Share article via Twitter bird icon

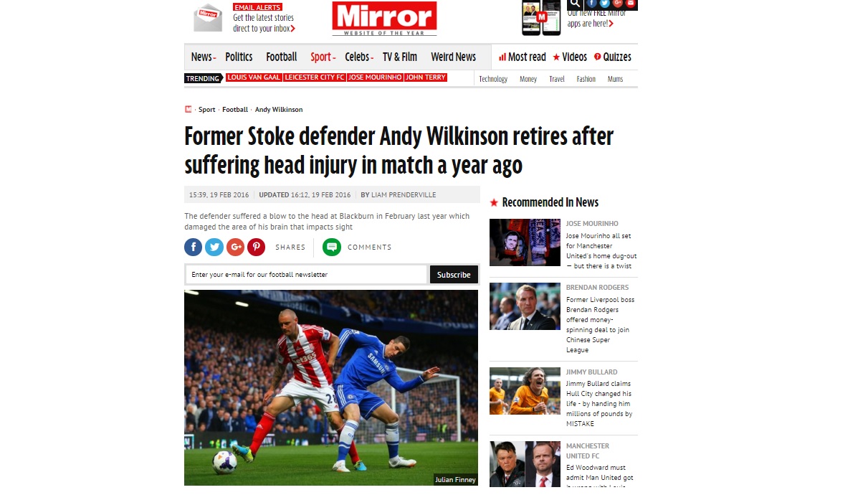click(214, 247)
